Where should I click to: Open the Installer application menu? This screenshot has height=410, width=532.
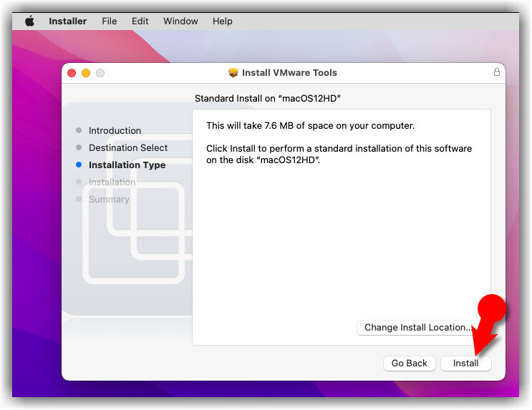[67, 21]
